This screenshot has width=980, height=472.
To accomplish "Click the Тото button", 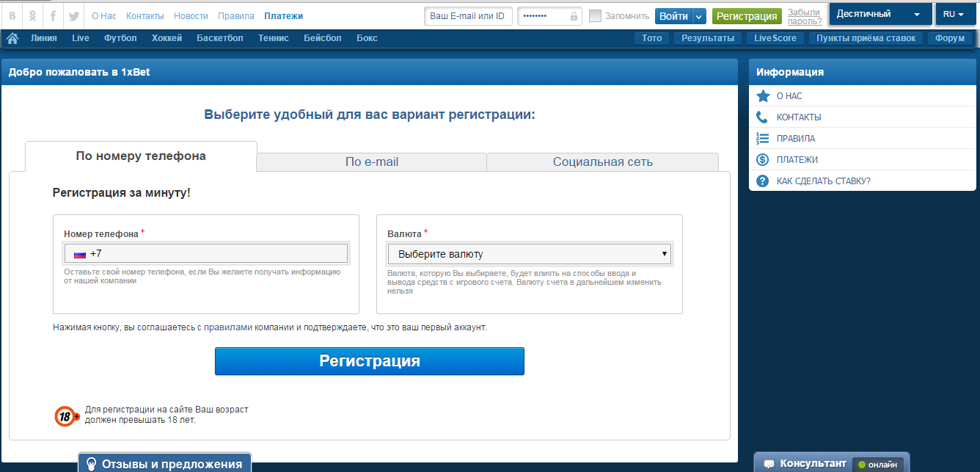I will click(651, 38).
